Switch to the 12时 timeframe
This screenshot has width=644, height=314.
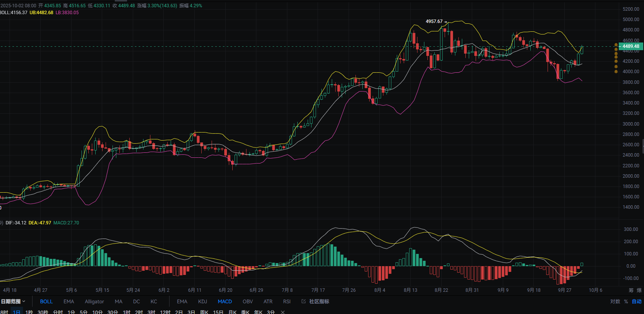pos(165,312)
